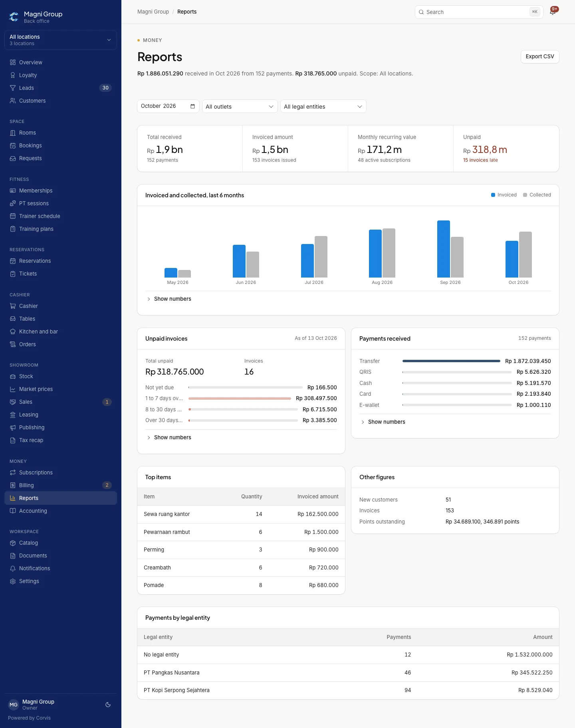Click Magni Group breadcrumb link
The width and height of the screenshot is (575, 728).
coord(153,12)
